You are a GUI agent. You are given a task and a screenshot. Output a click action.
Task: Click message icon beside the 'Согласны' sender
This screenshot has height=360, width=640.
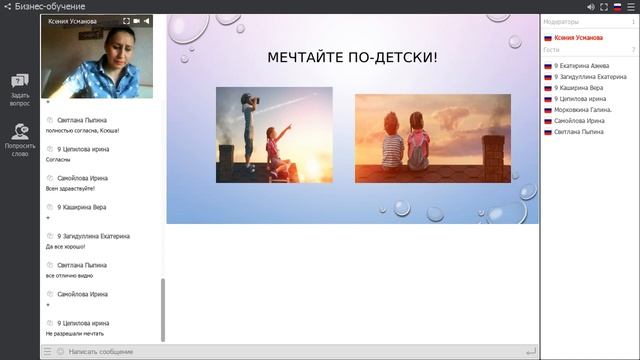pyautogui.click(x=50, y=149)
